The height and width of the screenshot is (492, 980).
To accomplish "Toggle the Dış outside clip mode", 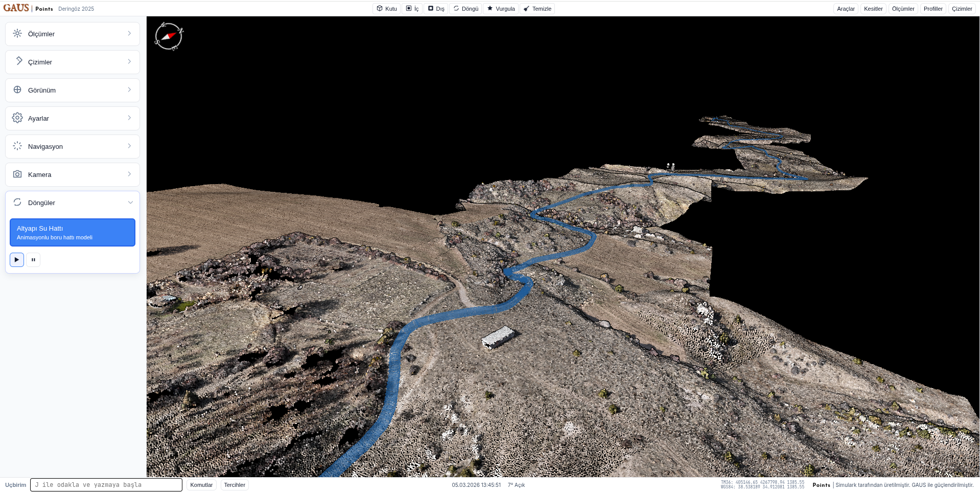I will click(x=436, y=9).
